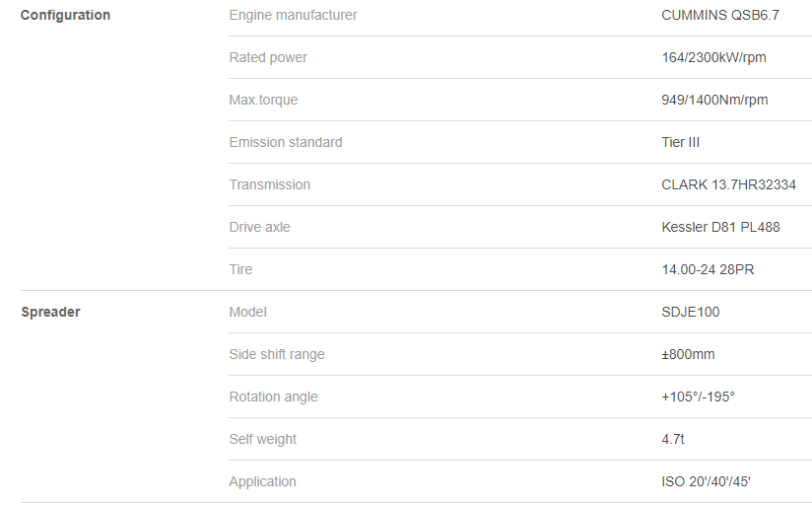812x505 pixels.
Task: Select the Configuration section heading
Action: click(65, 15)
